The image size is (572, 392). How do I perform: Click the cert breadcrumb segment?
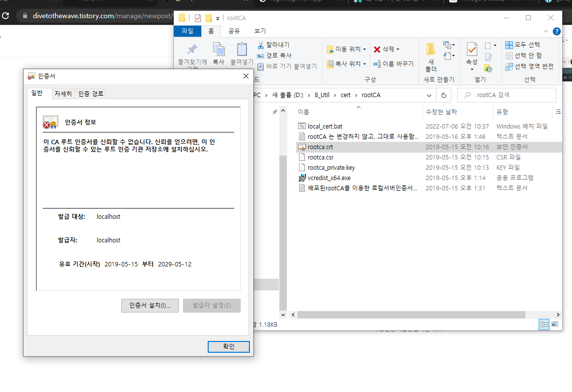tap(346, 95)
